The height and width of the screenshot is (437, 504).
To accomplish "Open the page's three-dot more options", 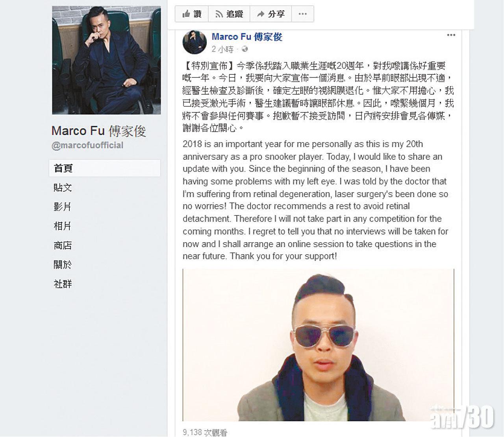I will pyautogui.click(x=302, y=14).
